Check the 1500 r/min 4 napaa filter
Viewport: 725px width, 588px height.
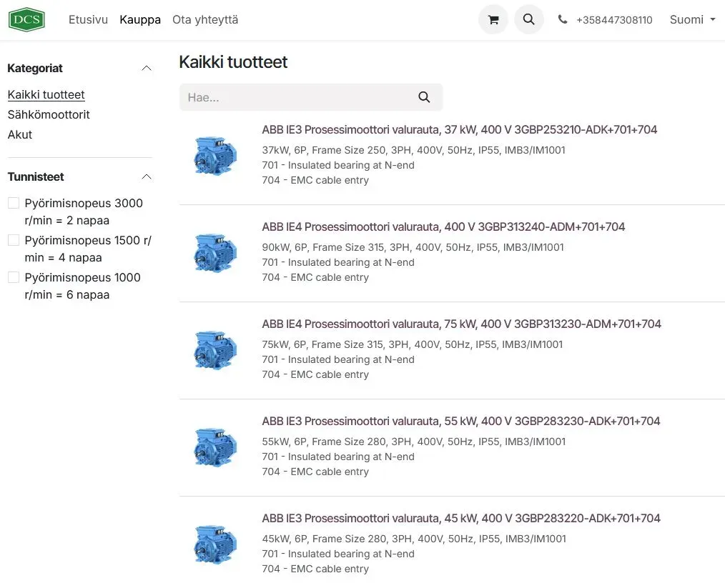point(14,241)
